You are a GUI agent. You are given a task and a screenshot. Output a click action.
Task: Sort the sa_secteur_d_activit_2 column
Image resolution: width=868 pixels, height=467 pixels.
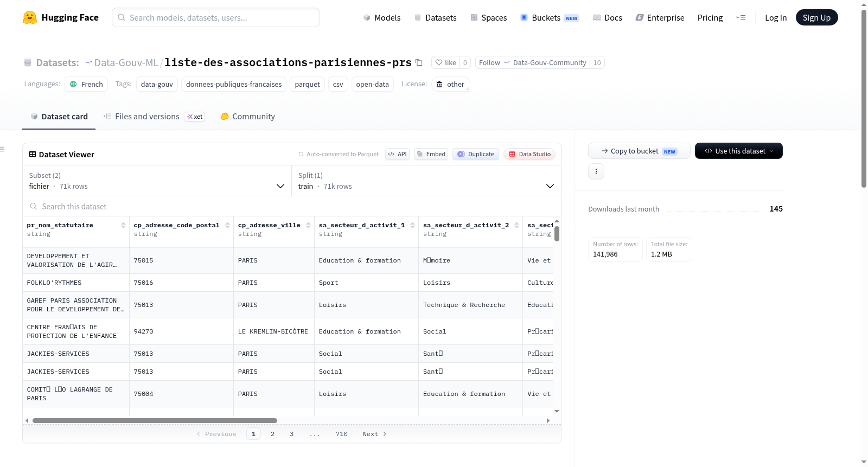click(x=516, y=225)
